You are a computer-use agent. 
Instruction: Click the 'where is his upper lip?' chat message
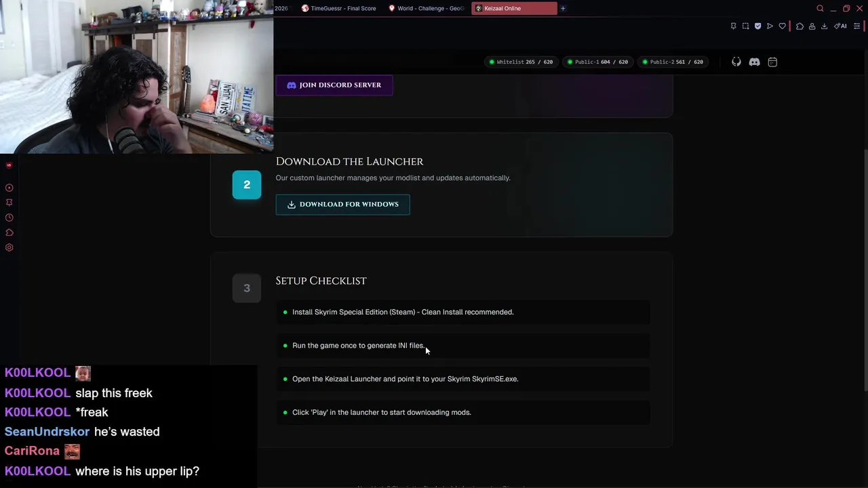point(137,471)
